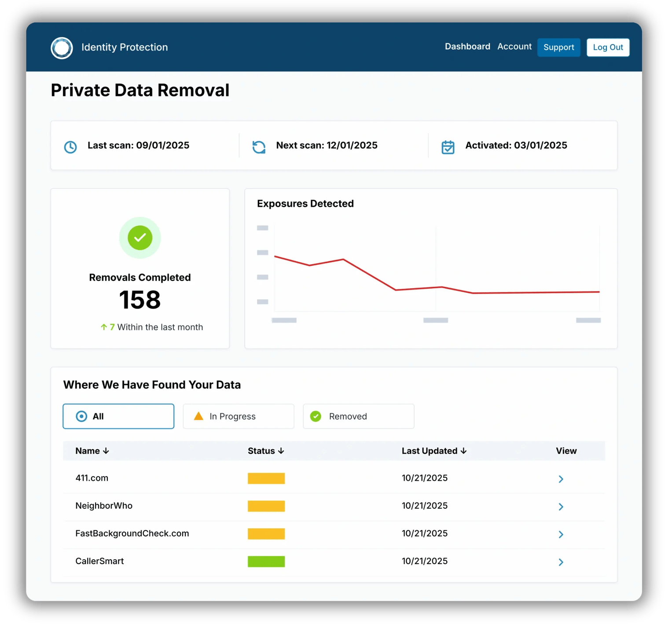Viewport: 672px width, 624px height.
Task: Open details chevron for NeighborWho
Action: (x=561, y=507)
